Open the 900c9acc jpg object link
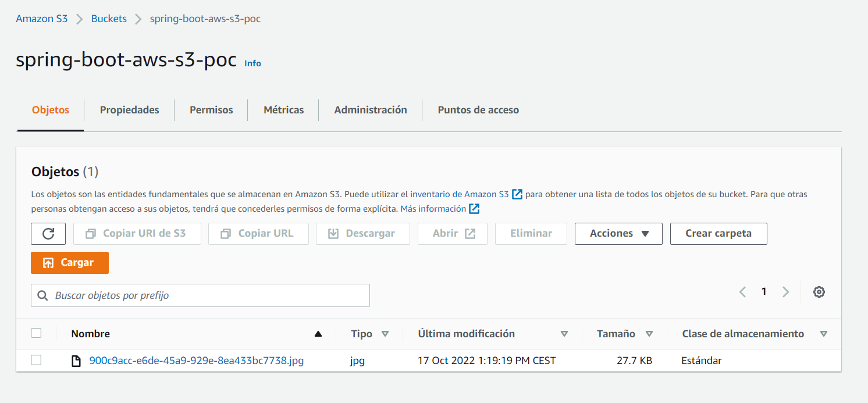This screenshot has height=403, width=868. [196, 361]
